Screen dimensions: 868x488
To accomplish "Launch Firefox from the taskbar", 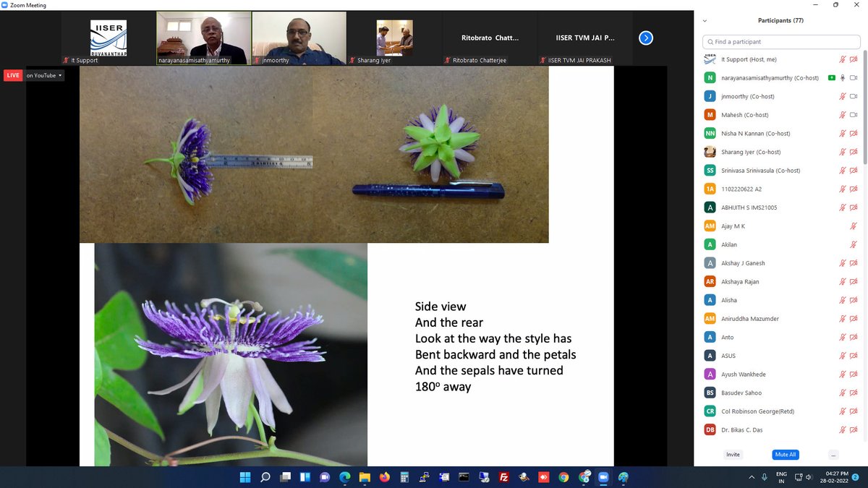I will [384, 477].
